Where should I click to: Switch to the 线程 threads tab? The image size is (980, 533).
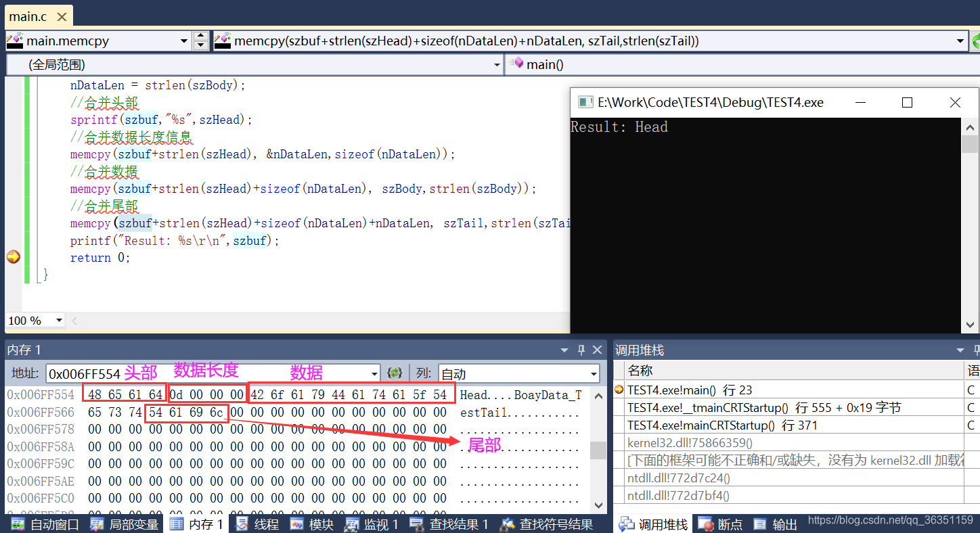tap(257, 524)
